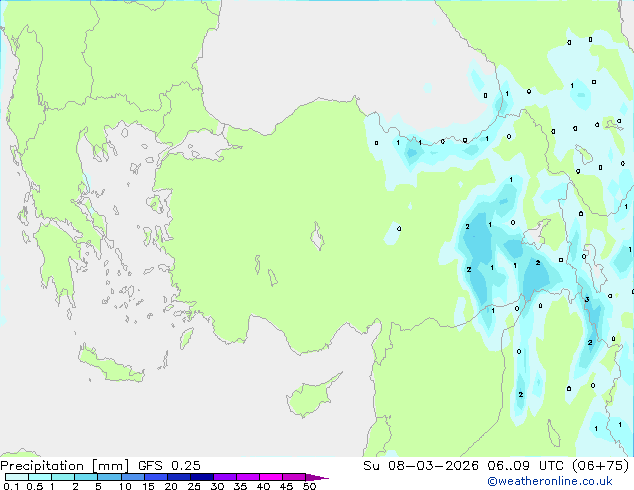Click the purple 30 mm legend swatch
The height and width of the screenshot is (490, 634).
225,477
